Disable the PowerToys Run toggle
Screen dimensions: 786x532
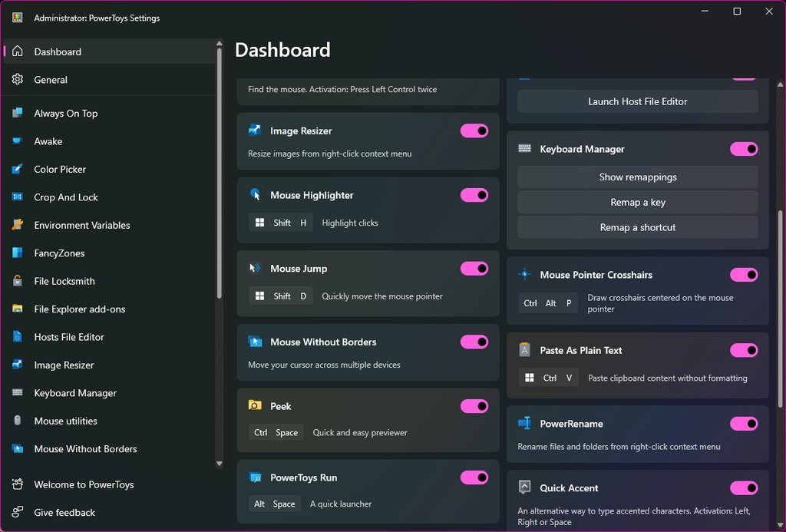pos(474,477)
